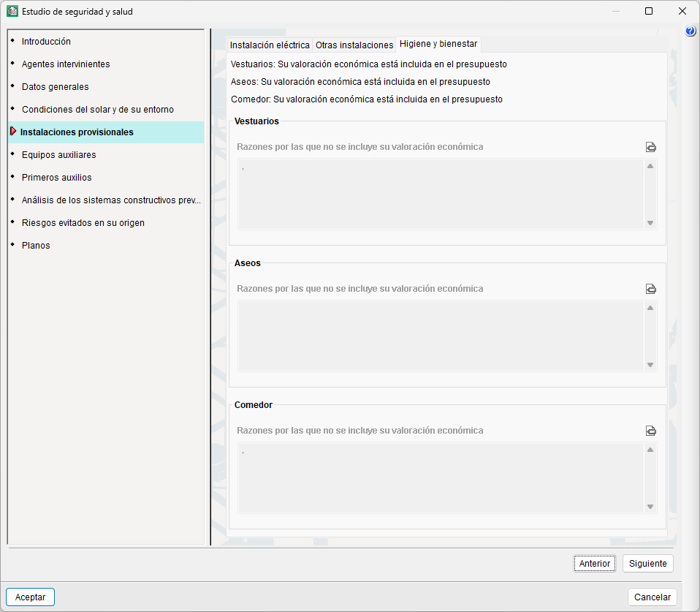Click the Aseos text box scroll-up arrow
Viewport: 700px width, 612px height.
(x=650, y=309)
